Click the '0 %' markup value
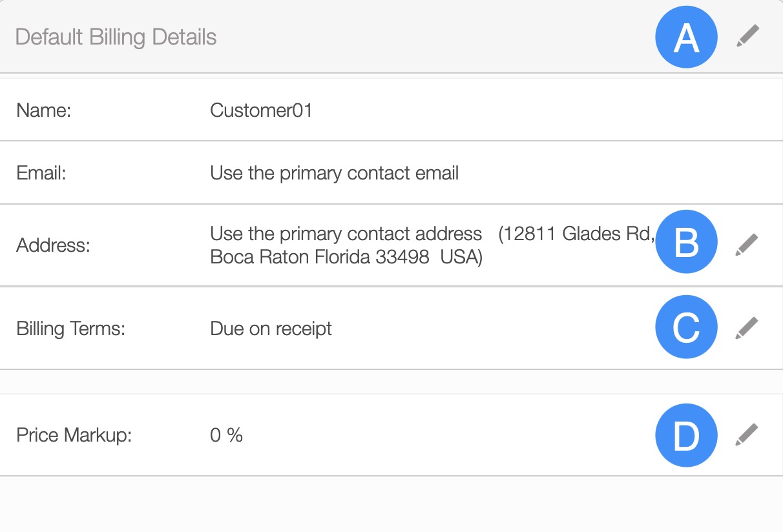Image resolution: width=783 pixels, height=532 pixels. pyautogui.click(x=226, y=435)
